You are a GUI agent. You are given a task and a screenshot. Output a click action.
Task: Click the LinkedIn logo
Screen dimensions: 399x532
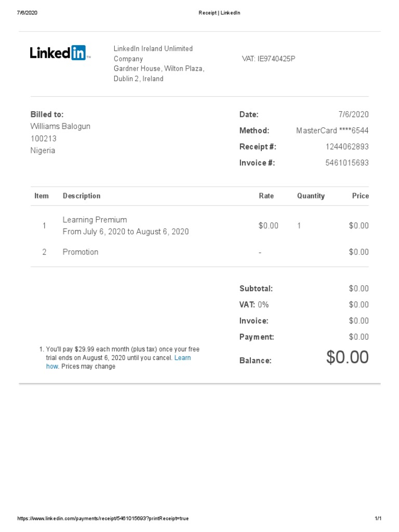[60, 52]
